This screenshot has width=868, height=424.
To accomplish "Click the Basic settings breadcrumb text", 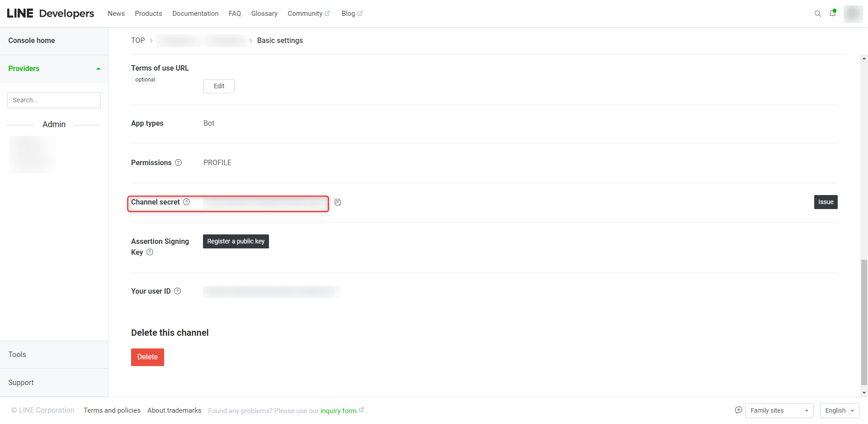I will 280,40.
